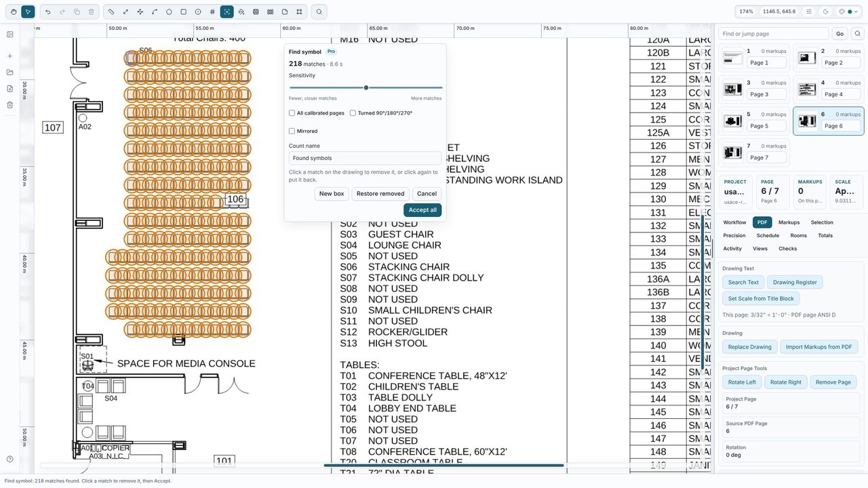
Task: Select the hash count tool
Action: (x=212, y=12)
